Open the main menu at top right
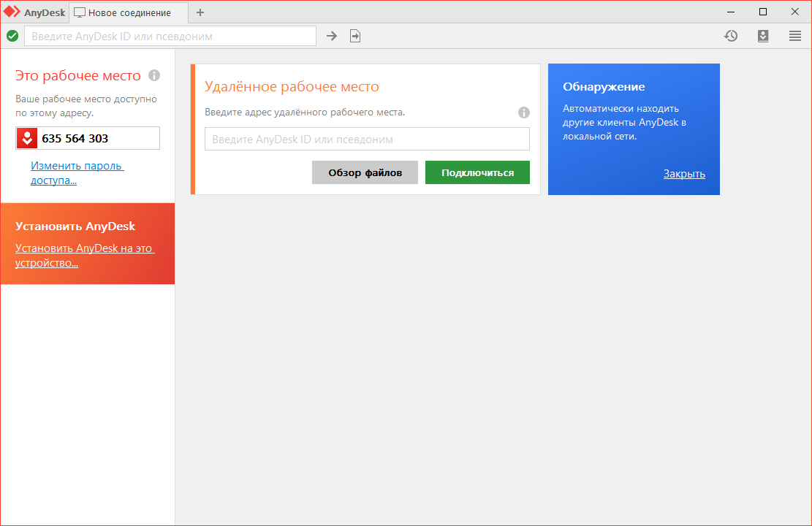This screenshot has width=812, height=526. coord(795,35)
